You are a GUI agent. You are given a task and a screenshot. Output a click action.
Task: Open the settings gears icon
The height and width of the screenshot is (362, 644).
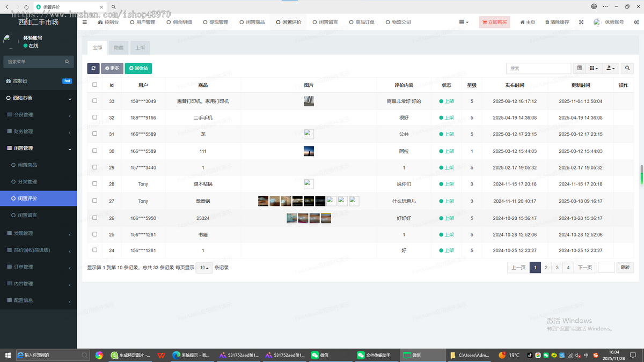(637, 23)
